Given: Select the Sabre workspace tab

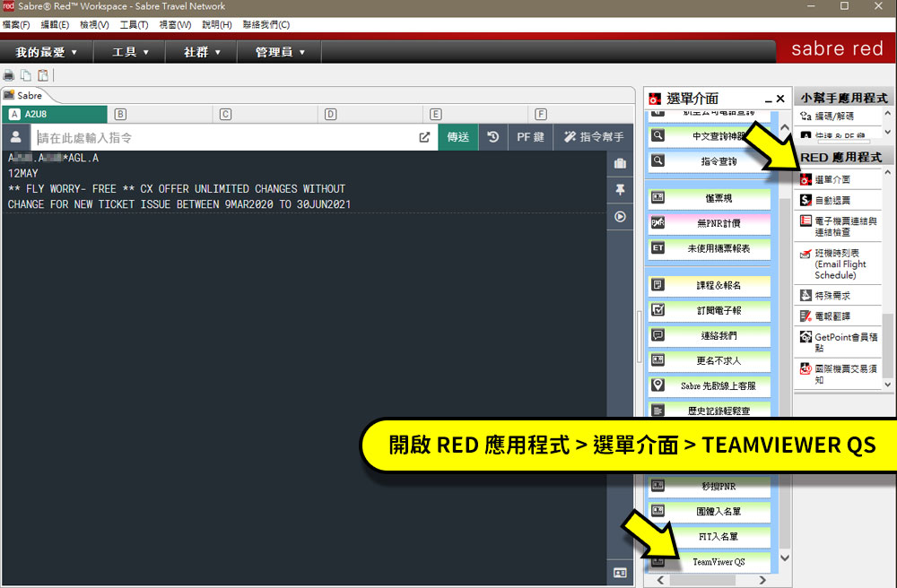Looking at the screenshot, I should [x=23, y=95].
